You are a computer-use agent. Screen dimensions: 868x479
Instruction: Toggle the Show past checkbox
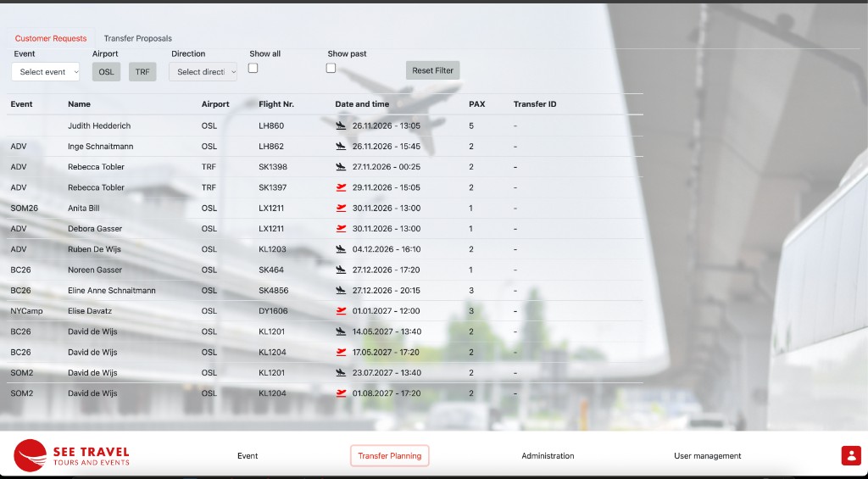pos(331,68)
